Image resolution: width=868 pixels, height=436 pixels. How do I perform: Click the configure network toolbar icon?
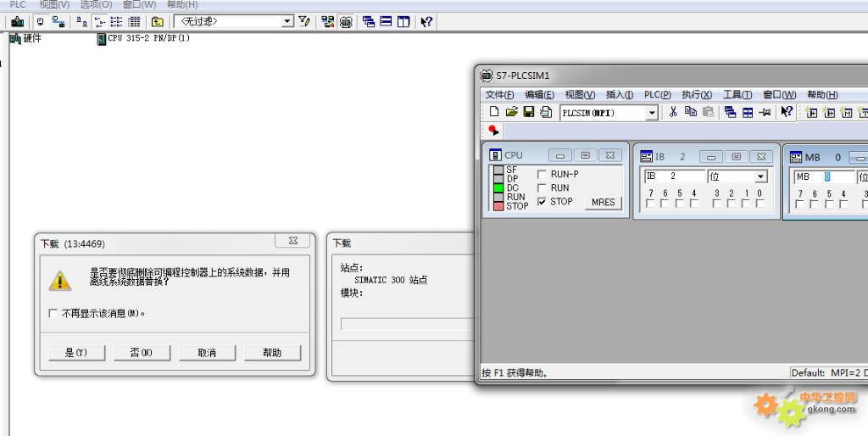click(328, 21)
